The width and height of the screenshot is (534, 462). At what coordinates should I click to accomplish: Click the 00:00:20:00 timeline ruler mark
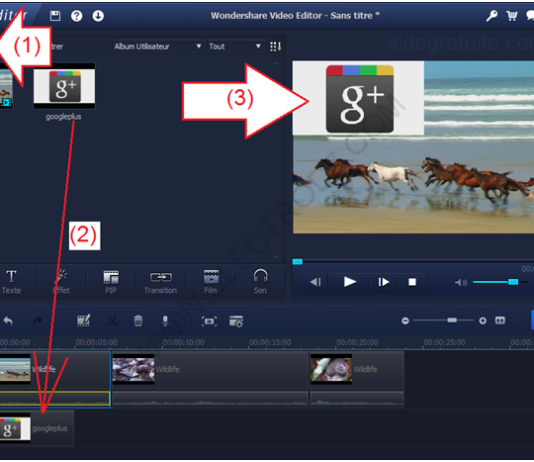pyautogui.click(x=357, y=342)
